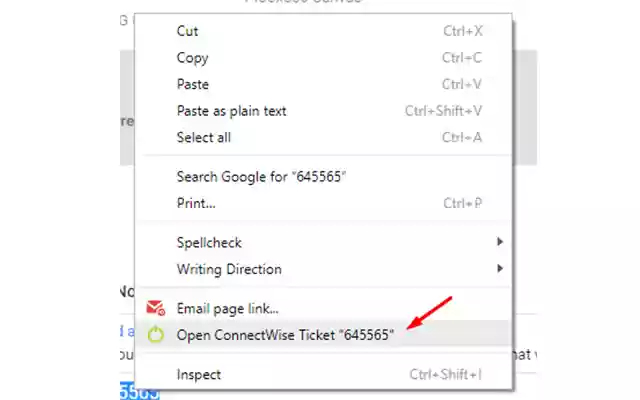Image resolution: width=640 pixels, height=400 pixels.
Task: Choose Cut from the context menu
Action: pyautogui.click(x=187, y=31)
